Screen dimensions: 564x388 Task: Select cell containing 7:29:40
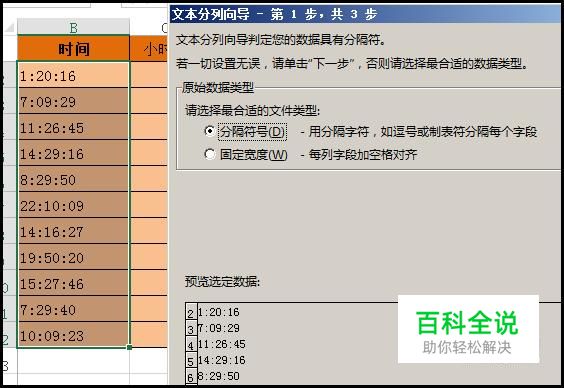(73, 309)
